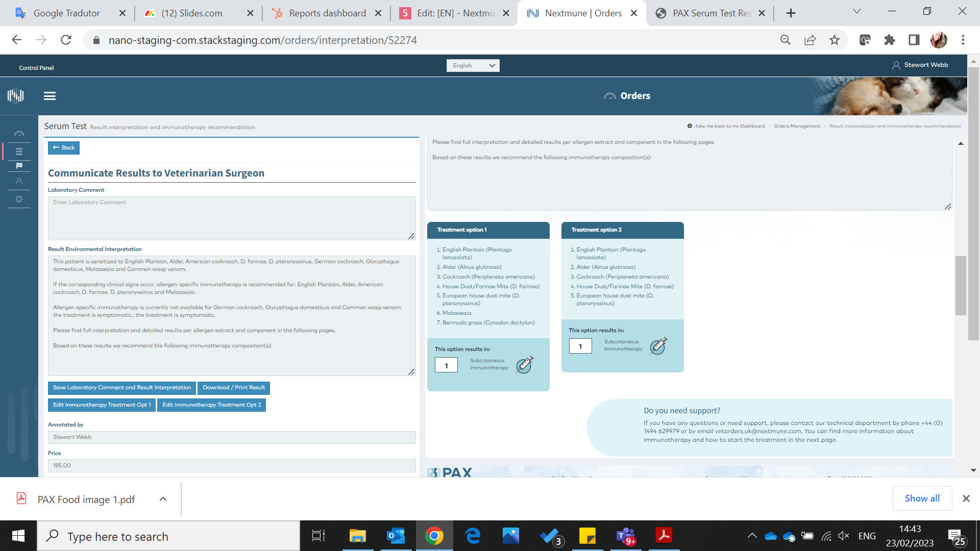Expand the PAX Food image download chevron
Viewport: 980px width, 551px height.
tap(163, 499)
